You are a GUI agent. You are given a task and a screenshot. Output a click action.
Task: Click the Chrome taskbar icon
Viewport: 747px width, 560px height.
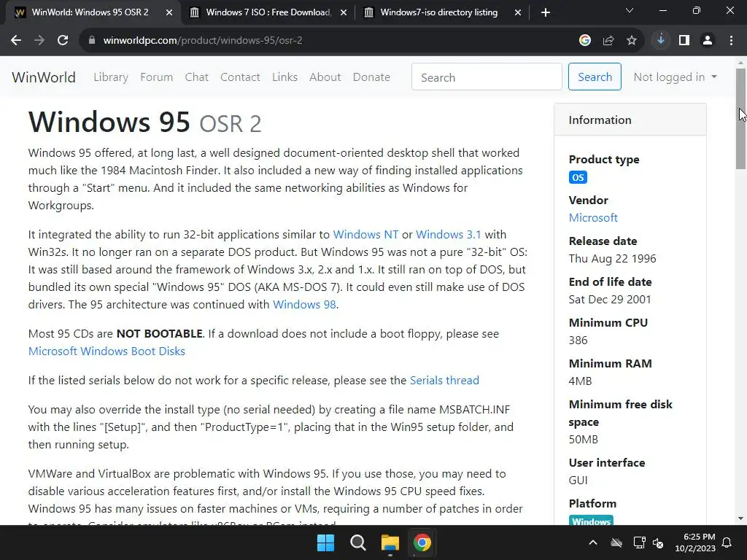[422, 542]
